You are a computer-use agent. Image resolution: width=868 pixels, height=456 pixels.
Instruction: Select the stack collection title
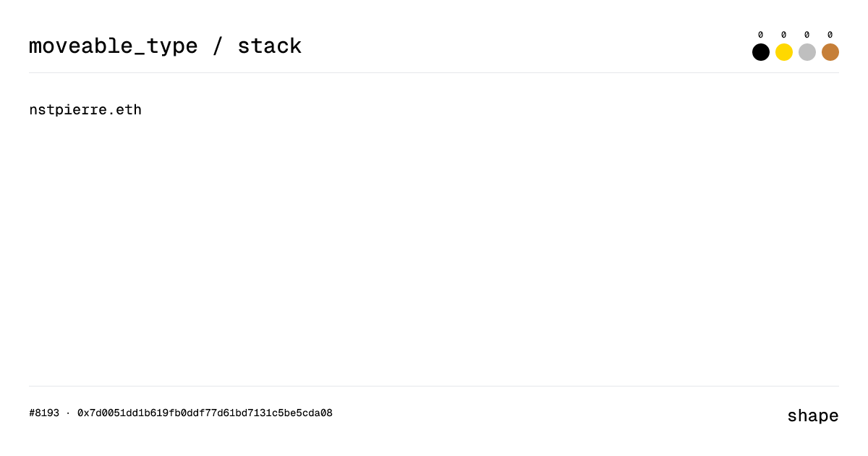(x=271, y=46)
